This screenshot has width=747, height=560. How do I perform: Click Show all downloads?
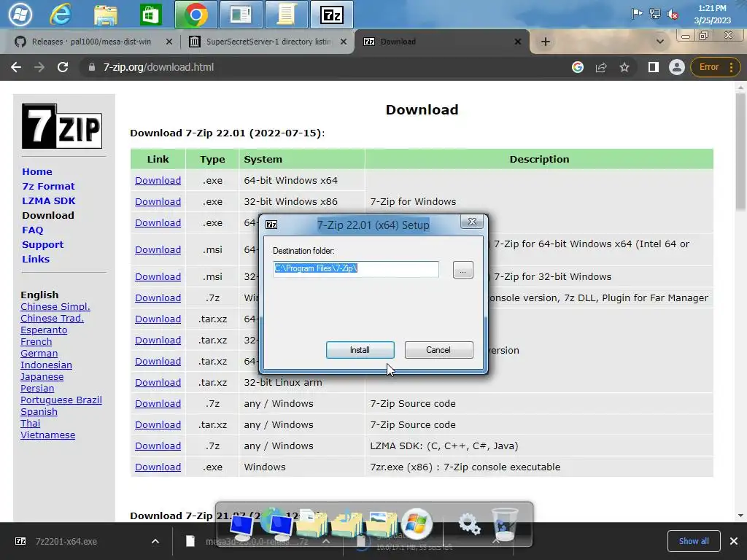point(694,541)
